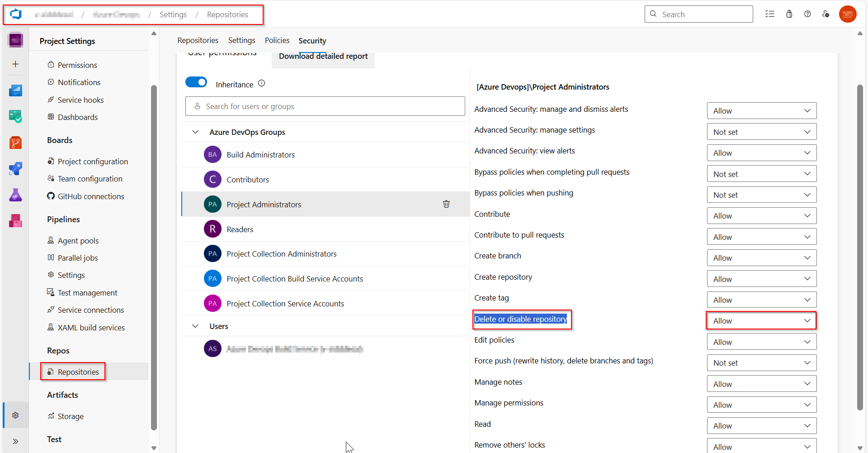Open the Security tab
Image resolution: width=868 pixels, height=453 pixels.
[x=312, y=41]
